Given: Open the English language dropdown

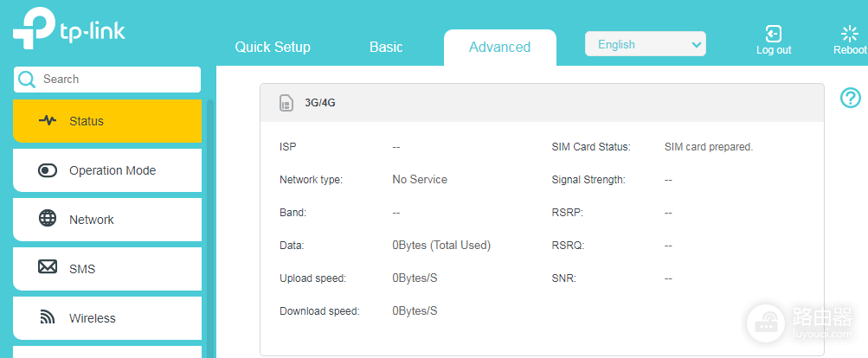Looking at the screenshot, I should [645, 44].
